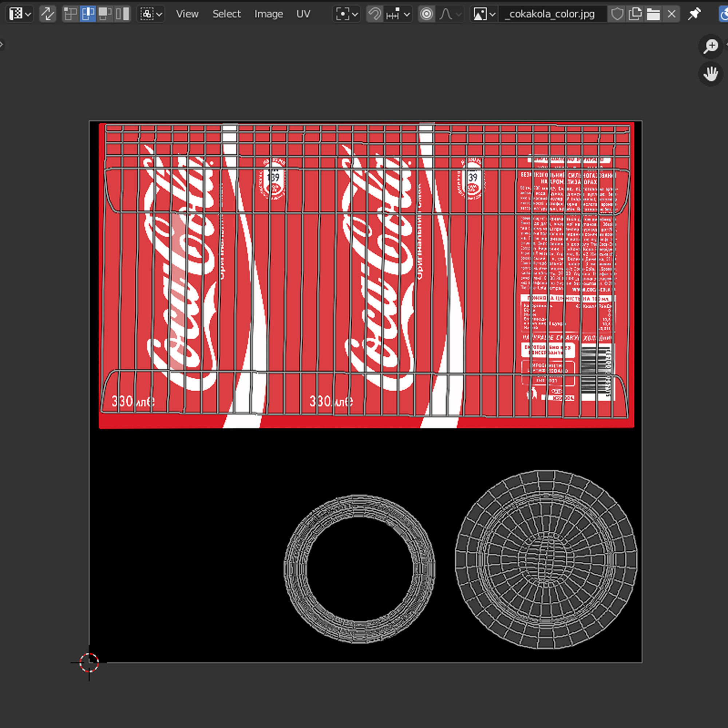This screenshot has width=728, height=728.
Task: Switch to vertex selection mode
Action: tap(71, 14)
